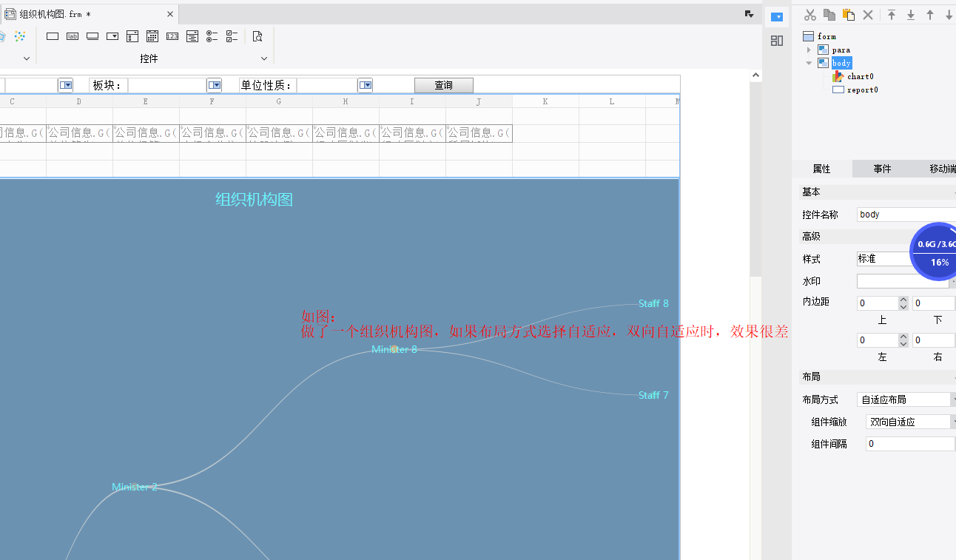Click the paste icon in component panel
The width and height of the screenshot is (956, 560).
pyautogui.click(x=849, y=15)
